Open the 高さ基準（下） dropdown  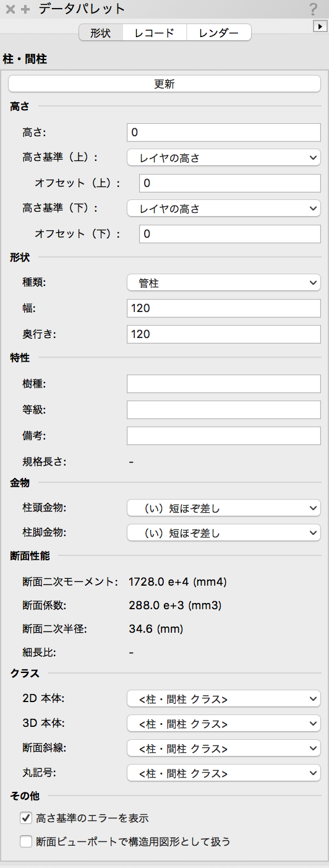pos(224,209)
